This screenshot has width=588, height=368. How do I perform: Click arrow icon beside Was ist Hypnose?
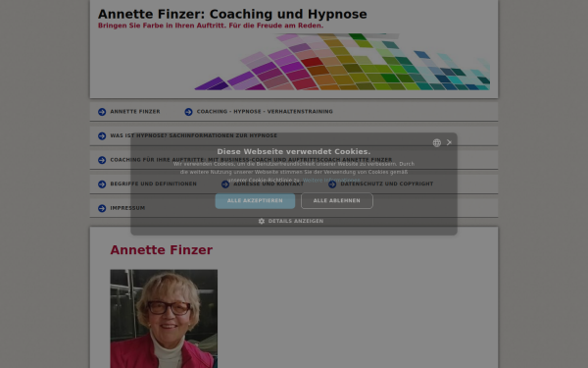(x=102, y=136)
